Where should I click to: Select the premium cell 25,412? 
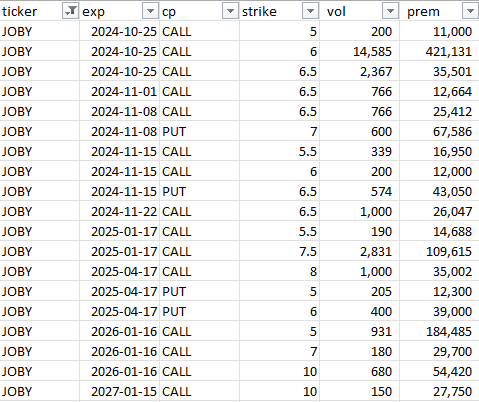pyautogui.click(x=439, y=111)
